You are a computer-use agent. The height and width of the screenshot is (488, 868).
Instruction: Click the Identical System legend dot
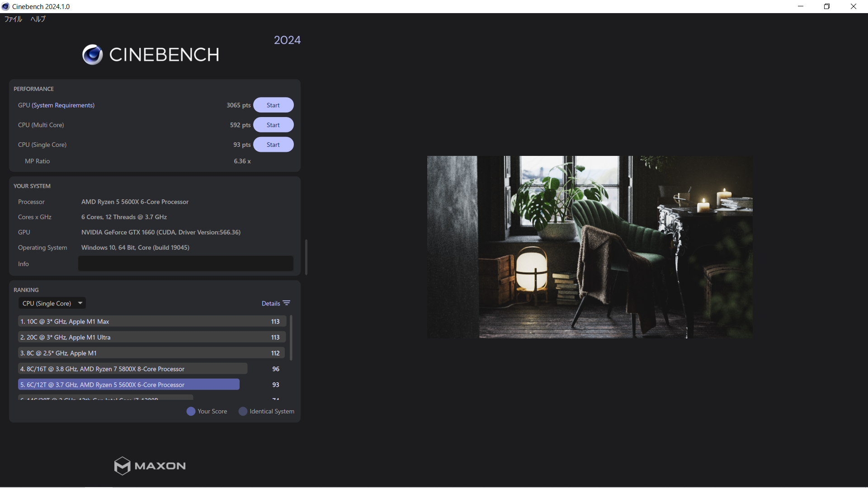pos(243,411)
